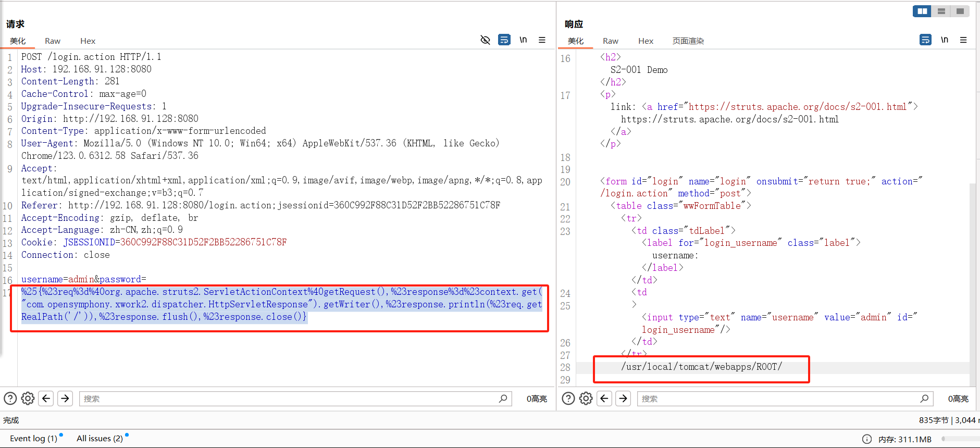This screenshot has height=448, width=980.
Task: Focus the response search input field
Action: [785, 399]
